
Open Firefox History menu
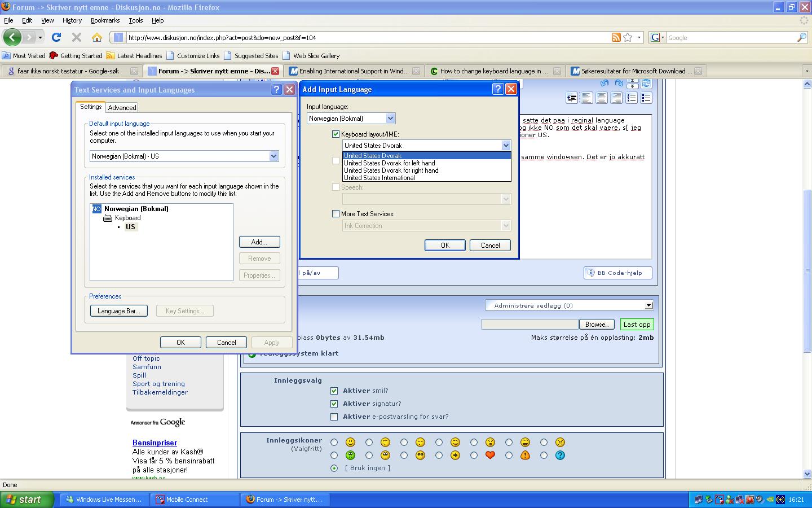coord(72,20)
